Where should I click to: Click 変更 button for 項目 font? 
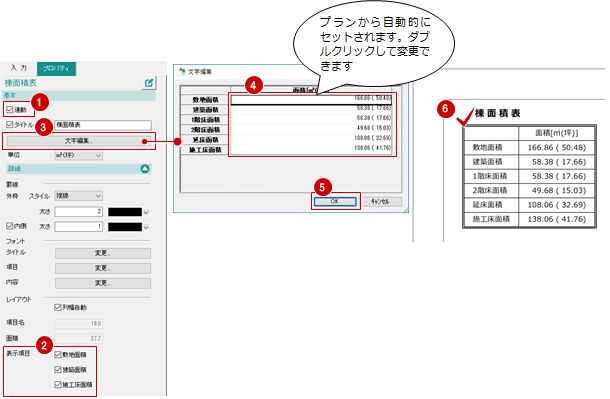coord(103,268)
